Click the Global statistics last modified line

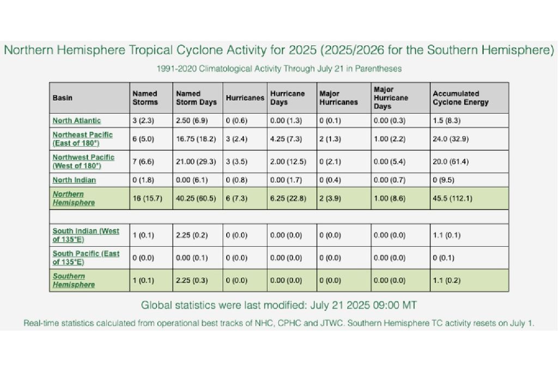point(279,304)
